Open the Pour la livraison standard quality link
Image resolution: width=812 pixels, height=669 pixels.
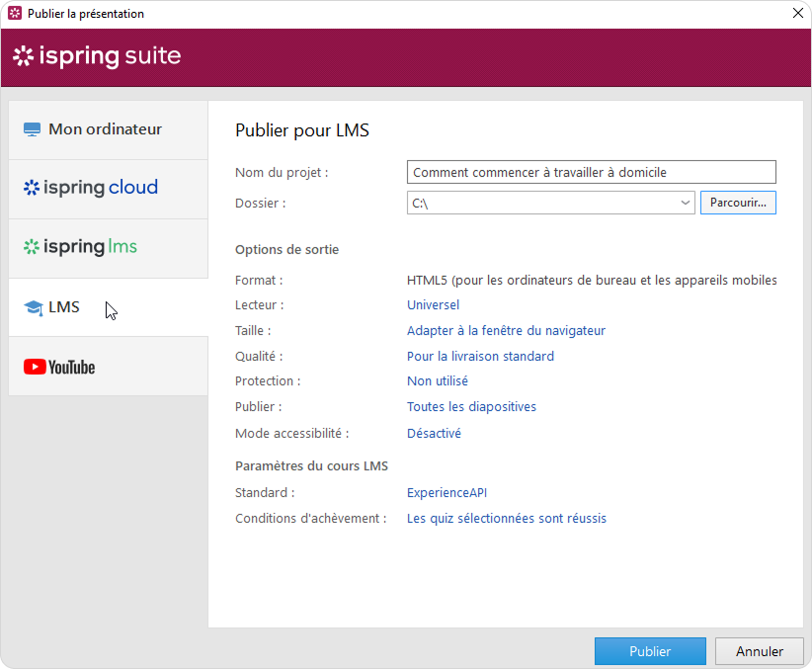pyautogui.click(x=480, y=357)
